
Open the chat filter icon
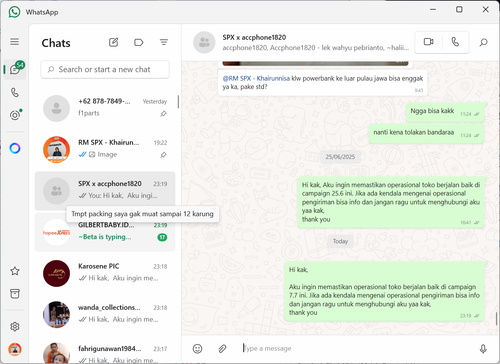coord(164,42)
